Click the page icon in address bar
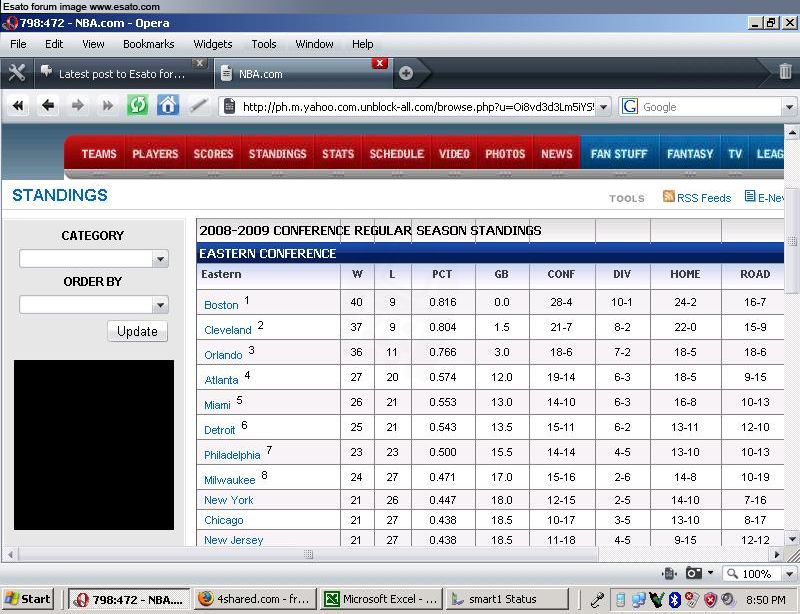This screenshot has width=800, height=614. coord(230,107)
